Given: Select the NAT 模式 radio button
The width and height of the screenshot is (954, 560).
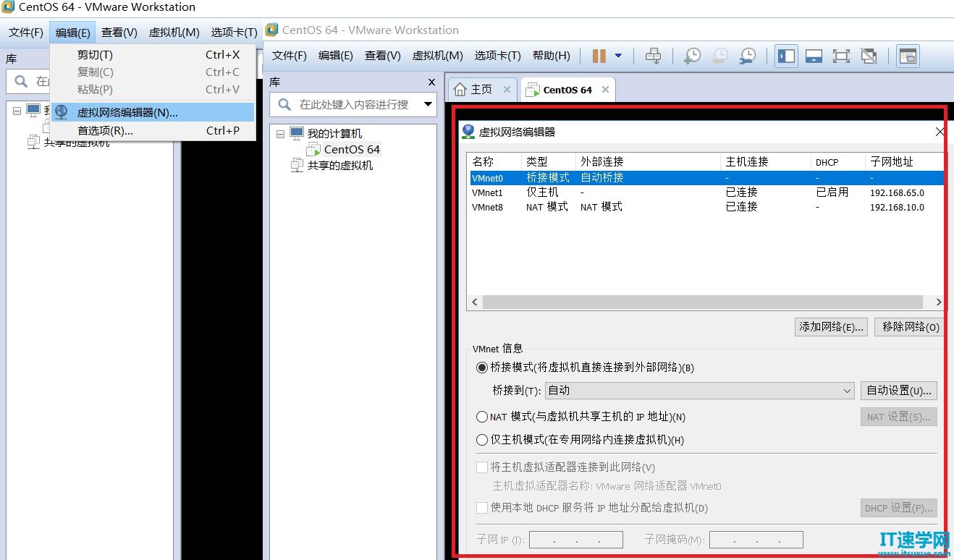Looking at the screenshot, I should [x=482, y=417].
